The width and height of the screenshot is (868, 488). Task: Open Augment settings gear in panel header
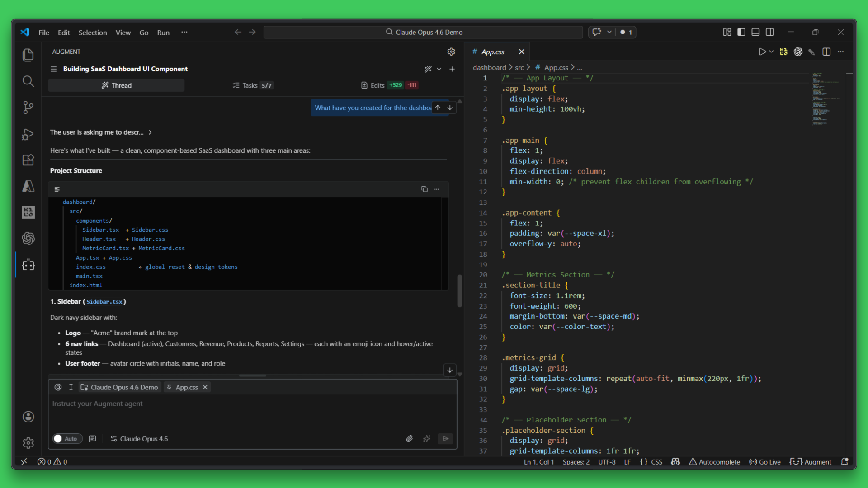click(451, 52)
